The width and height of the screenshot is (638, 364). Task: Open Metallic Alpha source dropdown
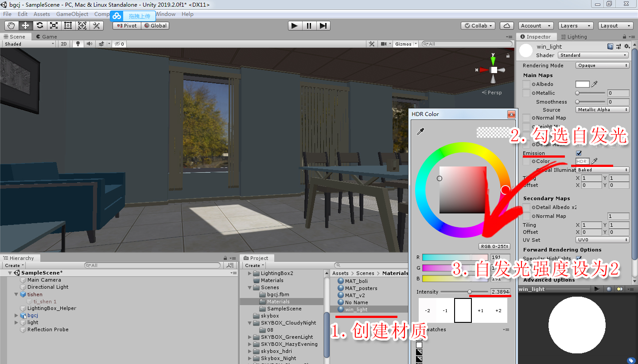click(x=603, y=110)
